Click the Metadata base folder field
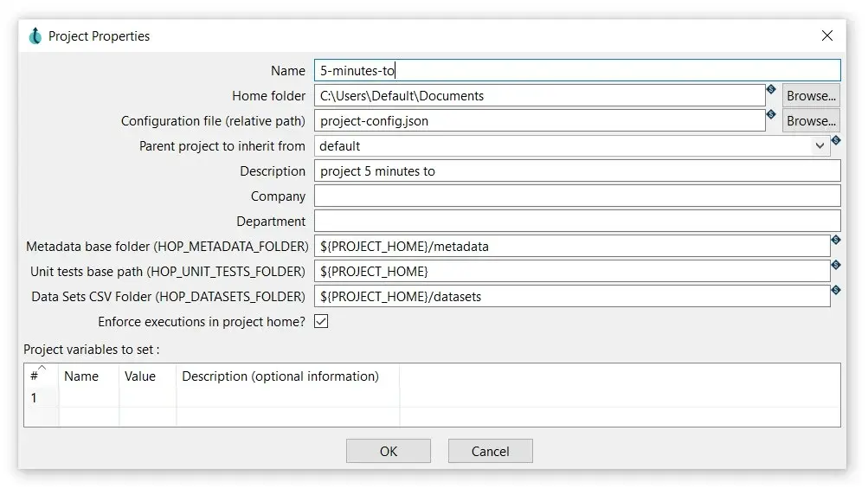Screen dimensions: 868x495 [572, 247]
